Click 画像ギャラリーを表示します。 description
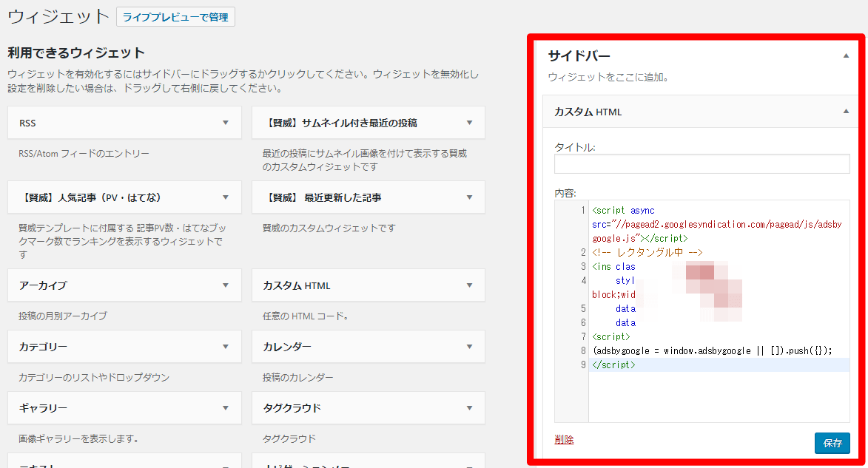868x468 pixels. pyautogui.click(x=78, y=439)
